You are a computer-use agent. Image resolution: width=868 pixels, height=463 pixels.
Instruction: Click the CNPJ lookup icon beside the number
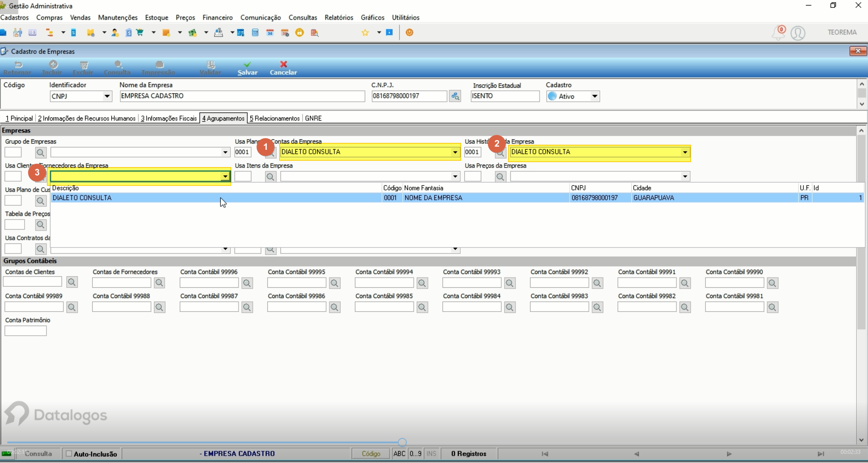pos(455,96)
